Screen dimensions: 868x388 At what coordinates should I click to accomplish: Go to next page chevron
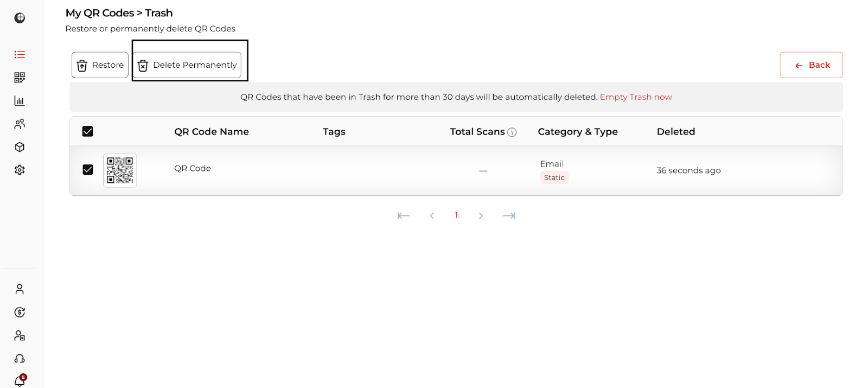481,216
